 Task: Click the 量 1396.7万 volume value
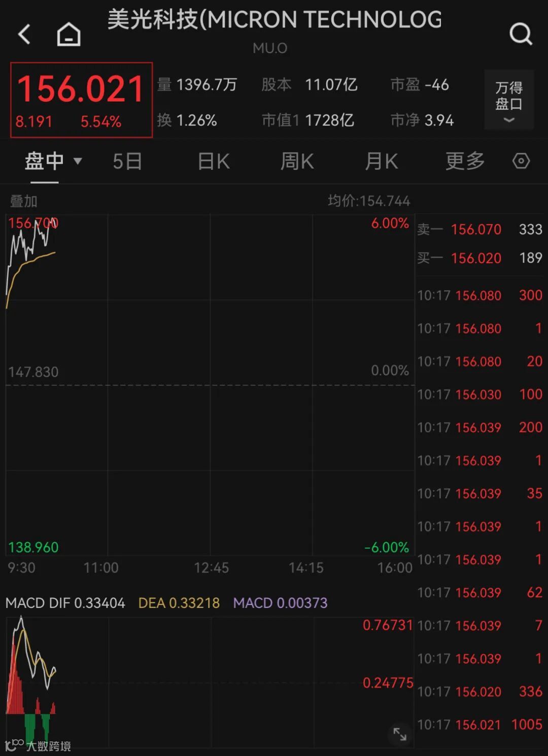click(x=197, y=84)
